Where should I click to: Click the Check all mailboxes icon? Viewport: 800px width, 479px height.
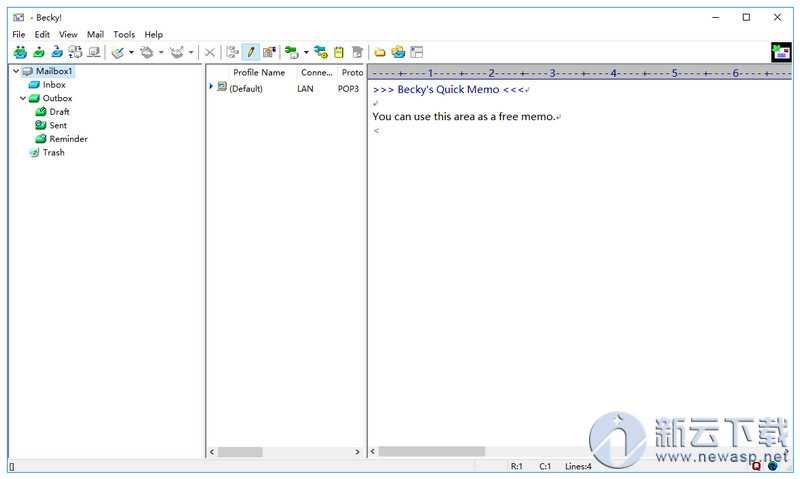[76, 52]
